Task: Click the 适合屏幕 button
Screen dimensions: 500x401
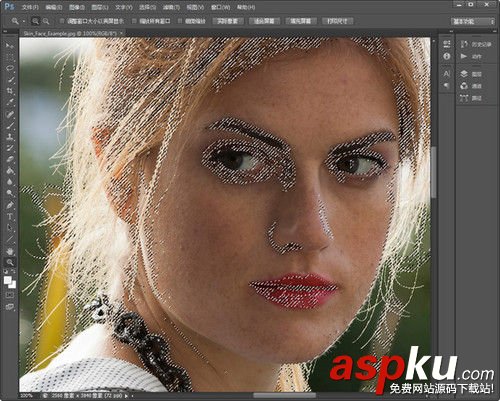Action: (264, 21)
